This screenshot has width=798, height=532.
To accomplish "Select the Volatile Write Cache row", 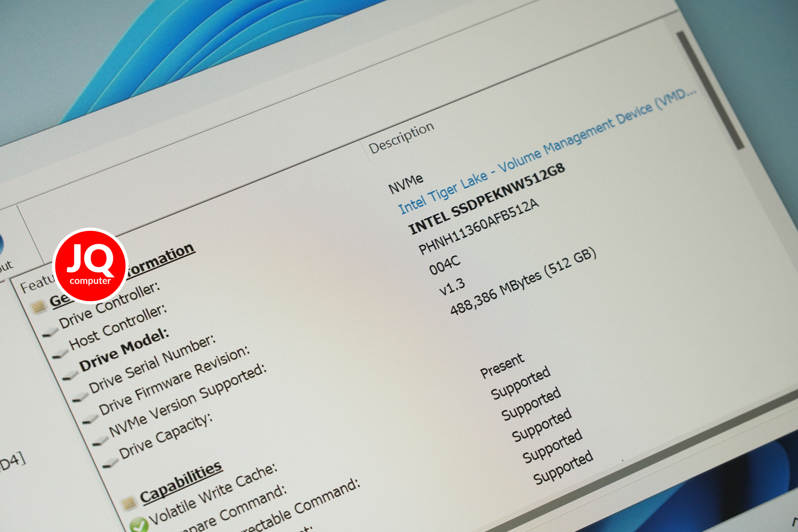I will coord(213,494).
